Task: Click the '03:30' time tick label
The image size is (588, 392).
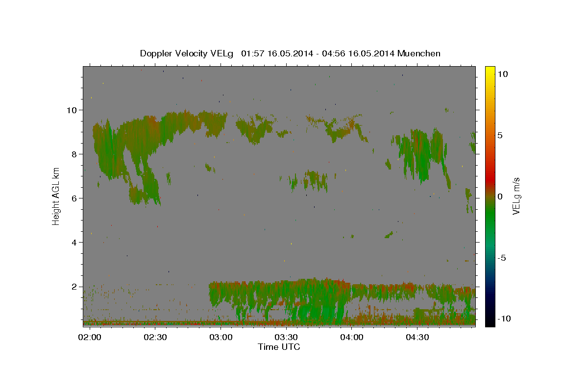Action: [286, 337]
